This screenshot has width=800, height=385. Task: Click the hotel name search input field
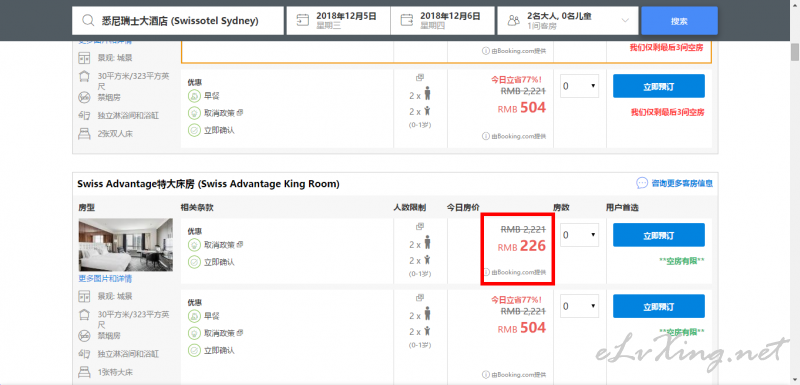tap(178, 21)
